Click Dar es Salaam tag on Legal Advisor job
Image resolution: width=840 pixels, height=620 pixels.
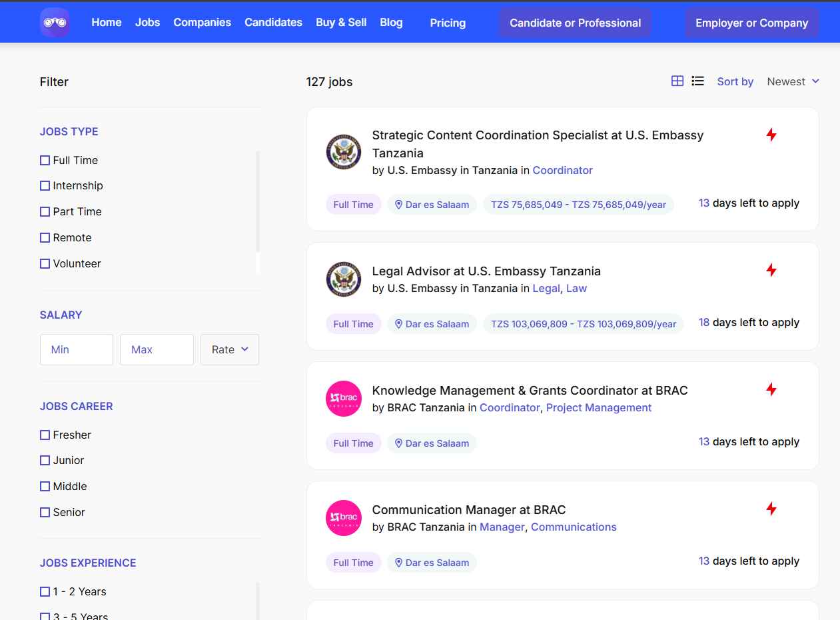[432, 324]
